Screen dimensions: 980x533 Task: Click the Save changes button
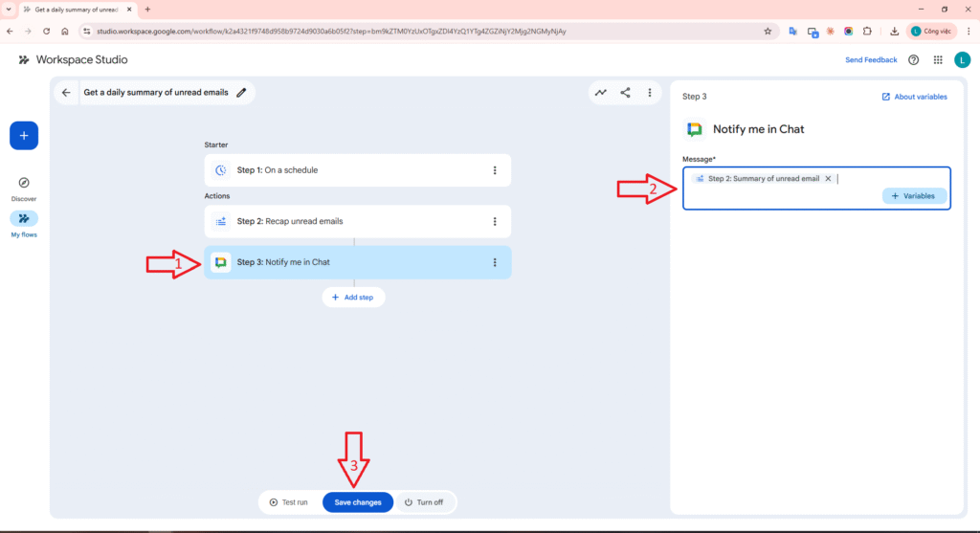[357, 502]
